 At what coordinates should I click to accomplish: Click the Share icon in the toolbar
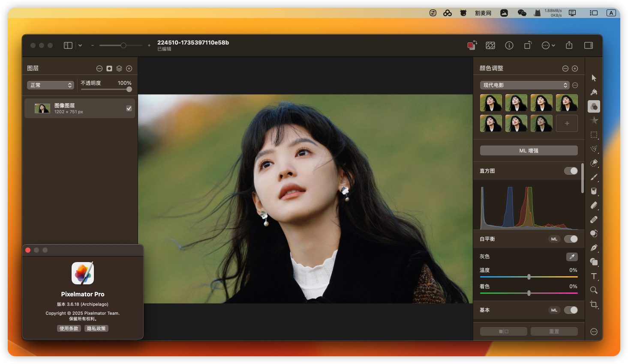pos(569,45)
